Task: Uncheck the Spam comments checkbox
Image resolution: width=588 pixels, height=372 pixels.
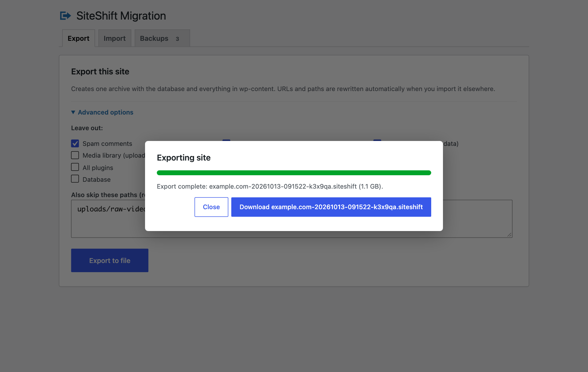Action: [x=75, y=144]
